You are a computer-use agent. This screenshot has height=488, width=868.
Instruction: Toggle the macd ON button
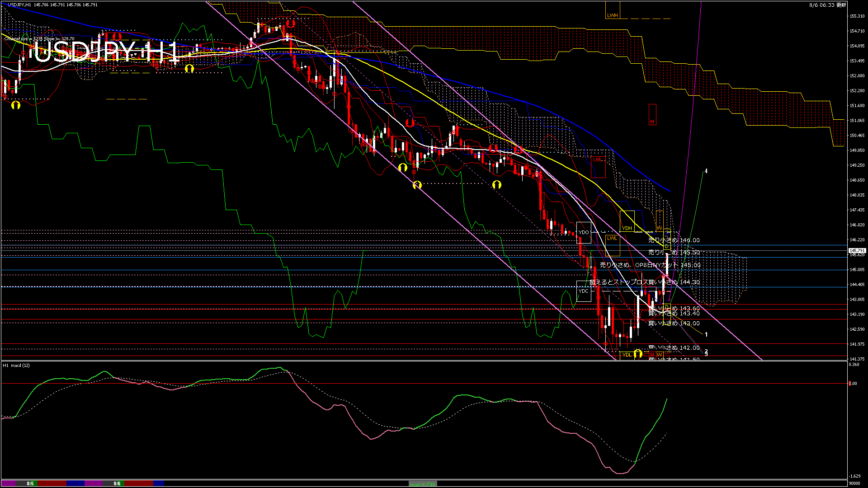click(x=423, y=484)
